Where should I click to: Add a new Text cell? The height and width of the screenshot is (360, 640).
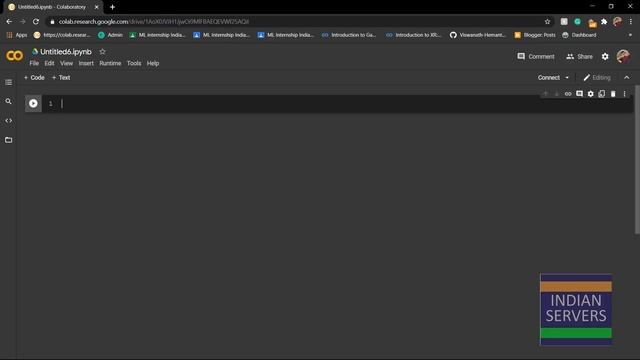point(61,78)
